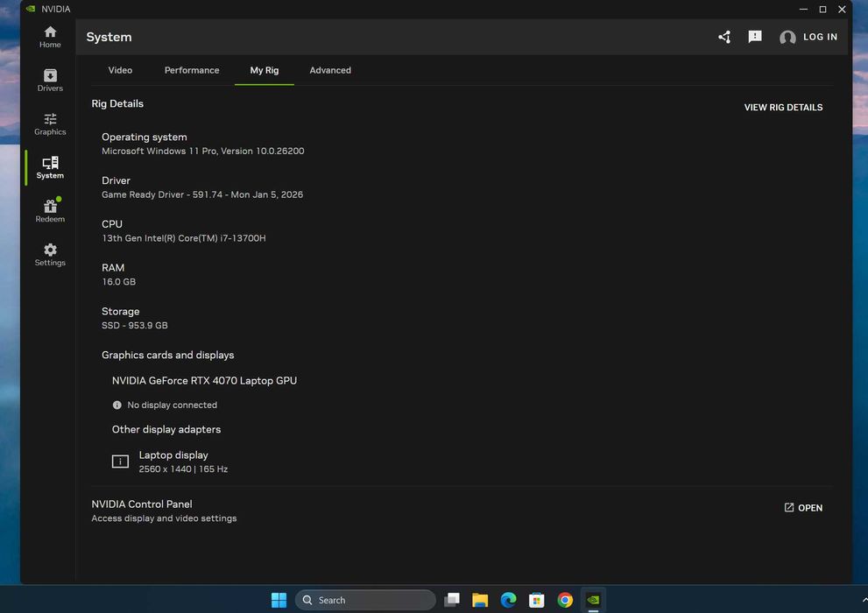The image size is (868, 613).
Task: Click the taskbar Search box
Action: point(365,600)
